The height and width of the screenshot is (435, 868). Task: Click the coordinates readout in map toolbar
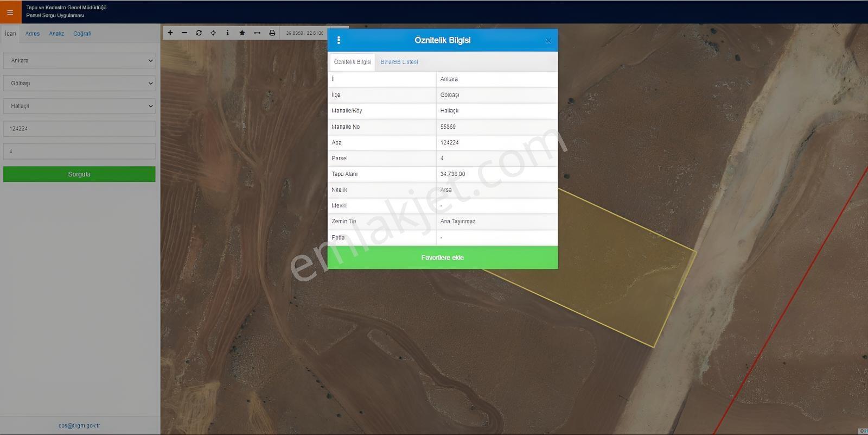coord(305,33)
